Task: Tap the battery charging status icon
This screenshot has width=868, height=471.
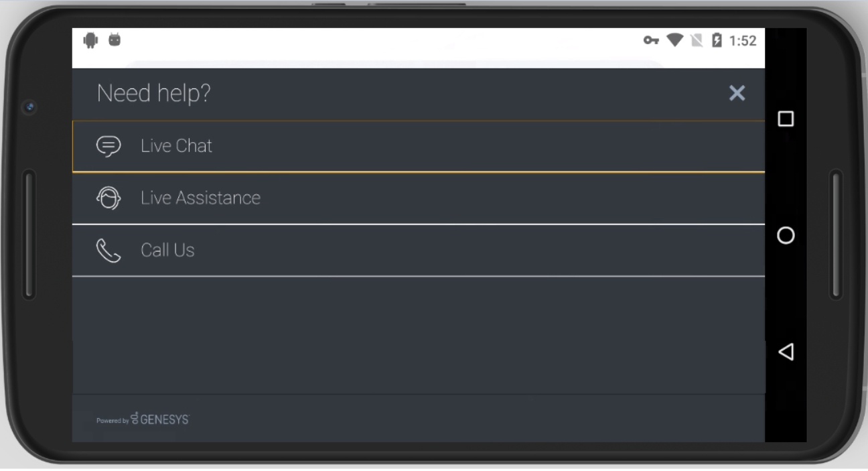Action: (x=717, y=40)
